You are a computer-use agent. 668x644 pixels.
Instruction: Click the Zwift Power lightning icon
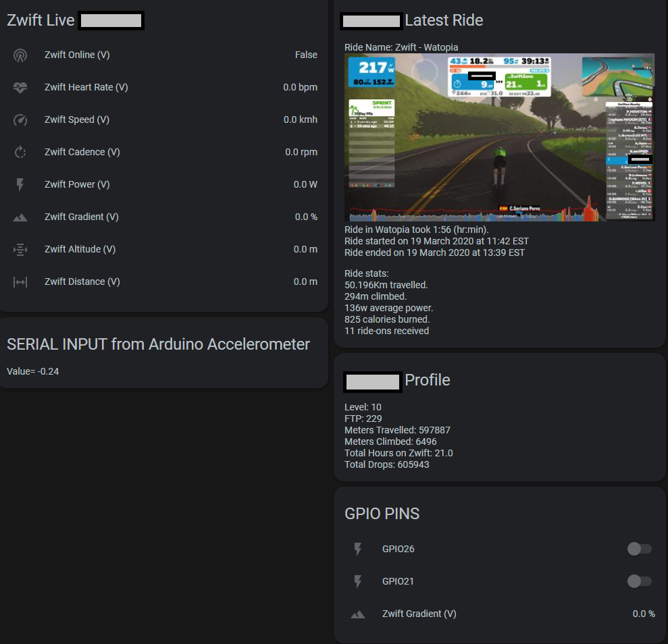coord(20,184)
